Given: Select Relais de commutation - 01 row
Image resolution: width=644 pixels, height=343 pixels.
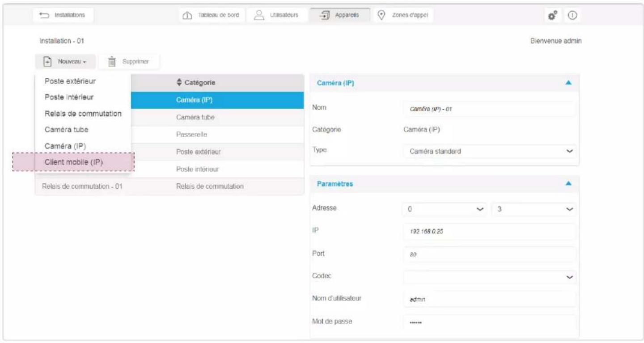Looking at the screenshot, I should point(169,186).
